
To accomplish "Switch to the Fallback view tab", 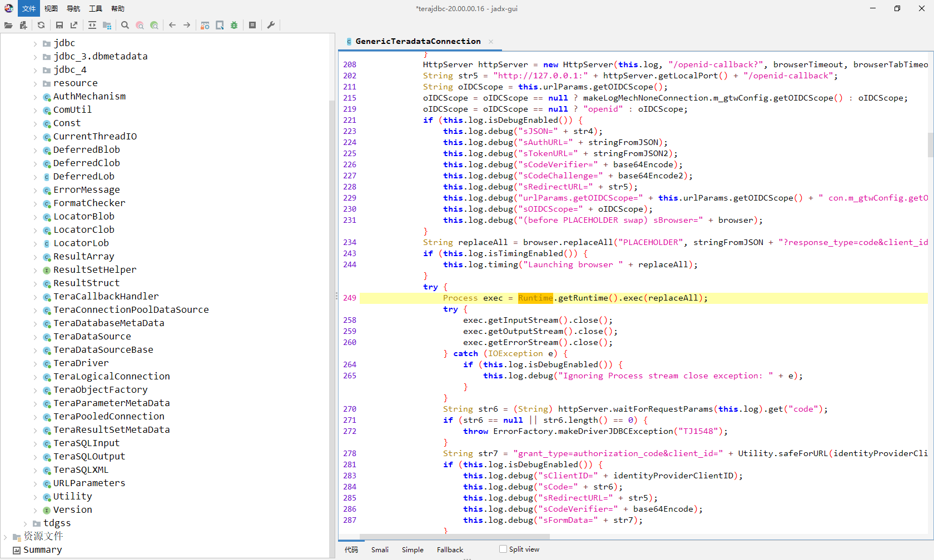I will pyautogui.click(x=450, y=549).
